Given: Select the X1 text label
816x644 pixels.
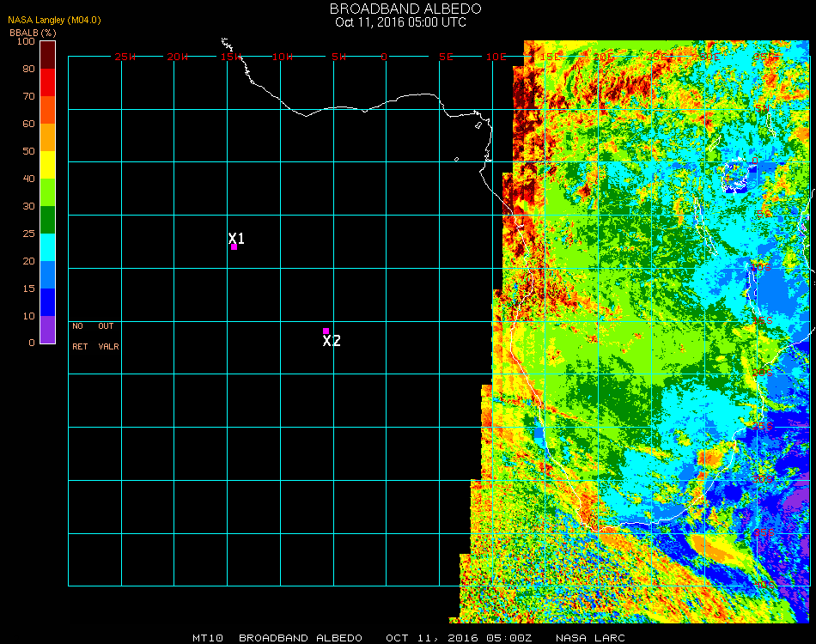Looking at the screenshot, I should pyautogui.click(x=236, y=238).
